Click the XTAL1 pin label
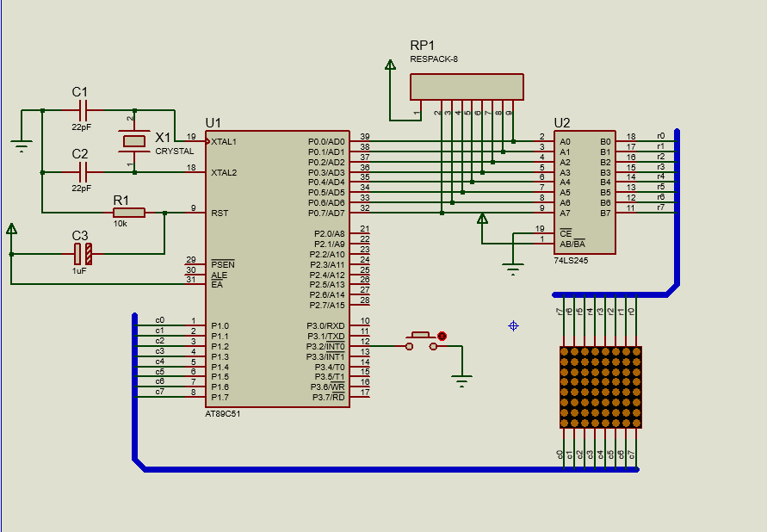 (224, 142)
